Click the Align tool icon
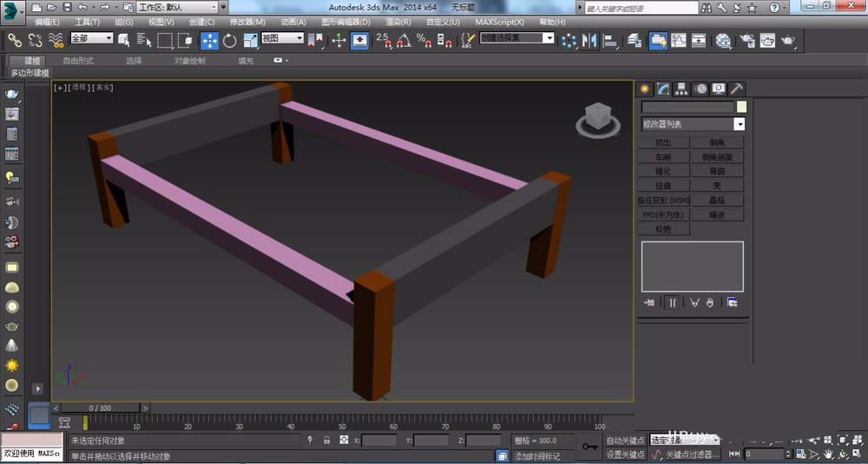The image size is (868, 464). click(x=610, y=41)
